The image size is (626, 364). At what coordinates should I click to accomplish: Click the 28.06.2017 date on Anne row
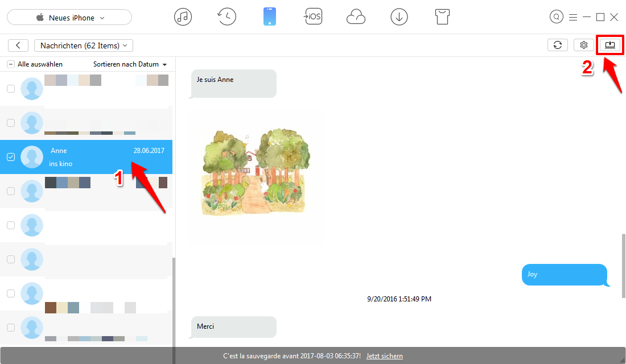pyautogui.click(x=149, y=151)
